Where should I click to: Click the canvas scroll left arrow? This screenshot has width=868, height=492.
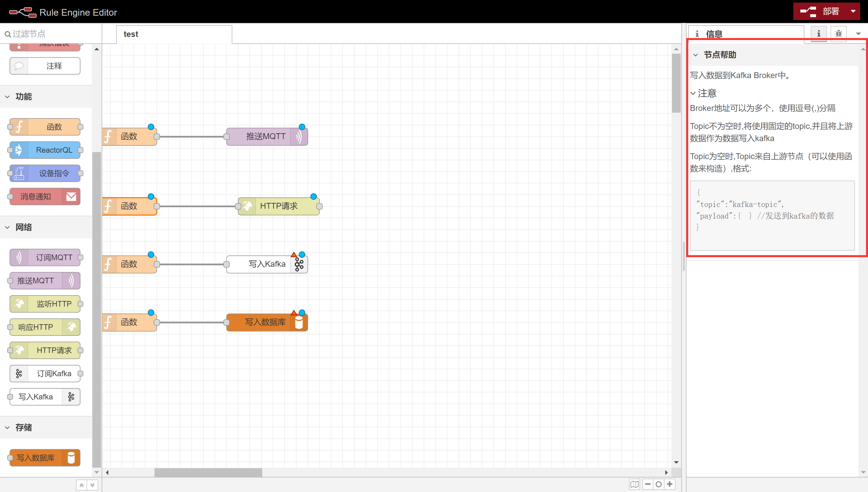(x=107, y=472)
